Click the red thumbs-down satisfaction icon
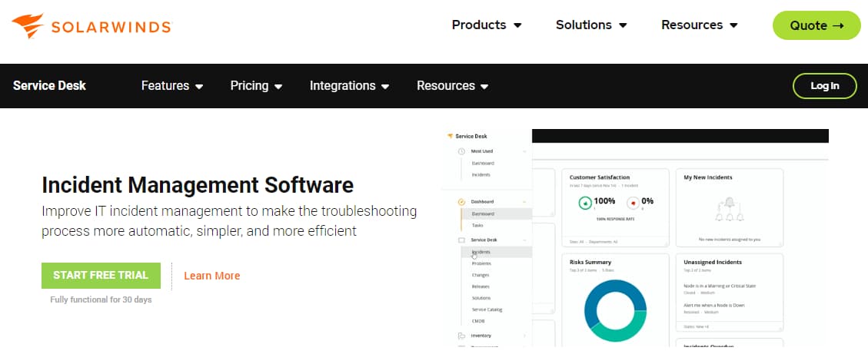The width and height of the screenshot is (868, 364). click(x=633, y=203)
